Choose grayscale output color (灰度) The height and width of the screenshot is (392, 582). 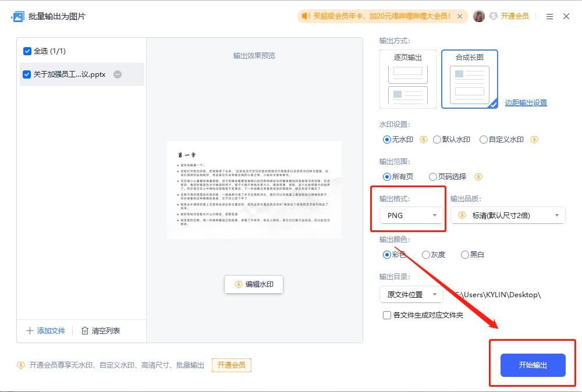click(x=426, y=255)
